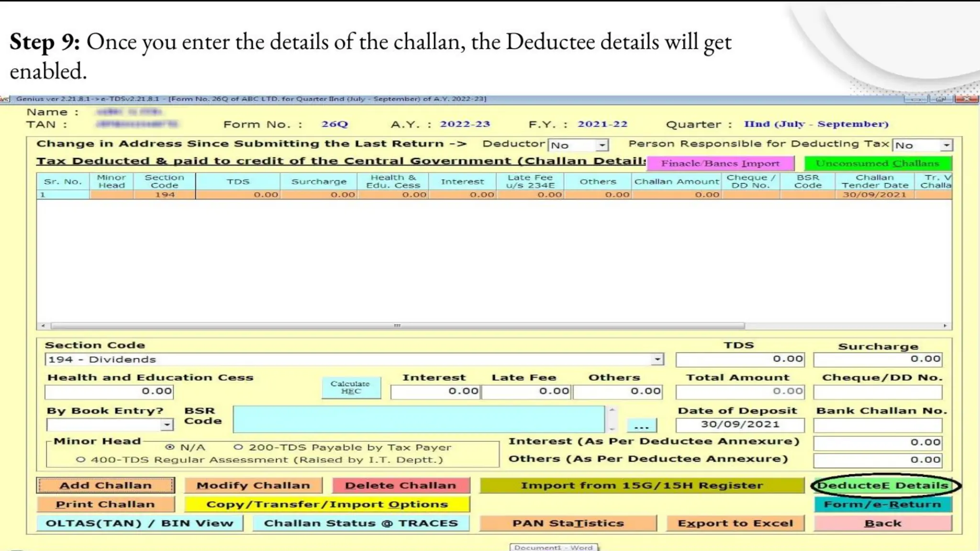Open Unconsumed Challans
This screenshot has height=551, width=980.
877,164
